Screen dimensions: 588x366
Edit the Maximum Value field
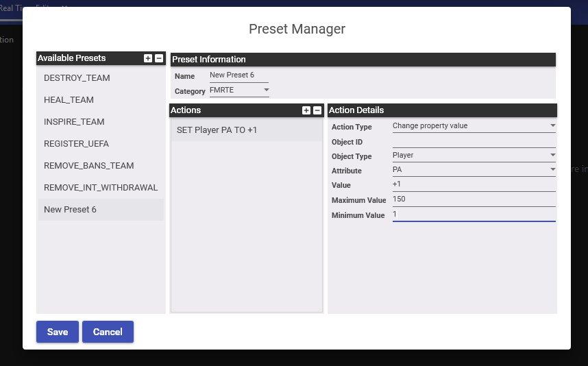coord(473,199)
